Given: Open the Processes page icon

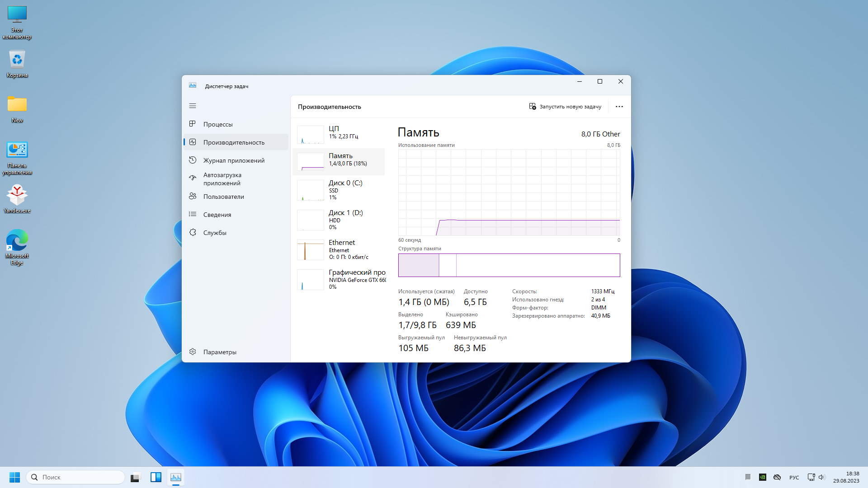Looking at the screenshot, I should pos(193,124).
